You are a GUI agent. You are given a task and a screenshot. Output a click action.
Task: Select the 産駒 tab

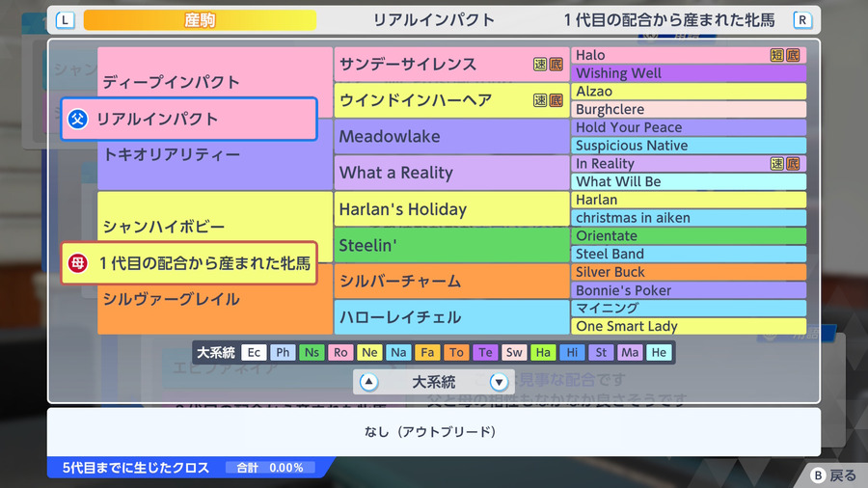pyautogui.click(x=200, y=20)
